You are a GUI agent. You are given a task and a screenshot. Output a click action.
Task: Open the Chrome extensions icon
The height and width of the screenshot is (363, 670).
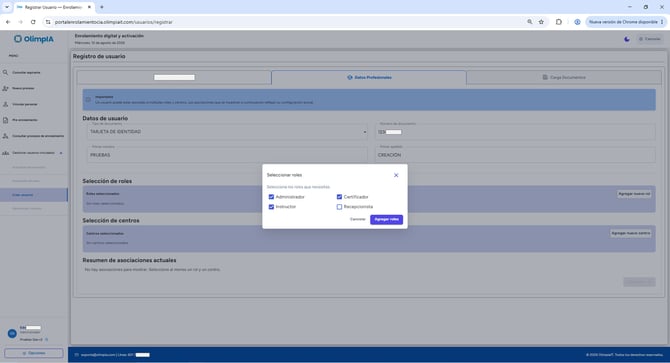coord(558,22)
